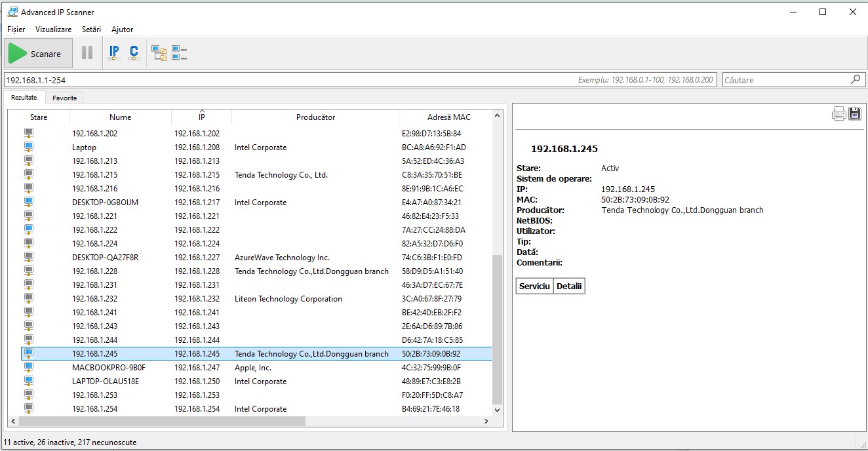The width and height of the screenshot is (868, 451).
Task: Select the device named Laptop
Action: (84, 147)
